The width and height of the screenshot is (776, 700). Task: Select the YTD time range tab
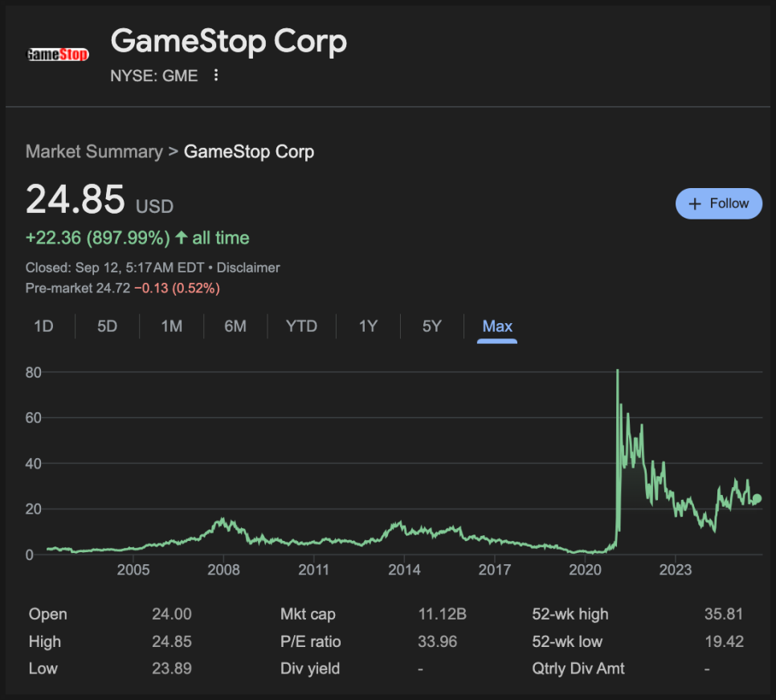(301, 326)
